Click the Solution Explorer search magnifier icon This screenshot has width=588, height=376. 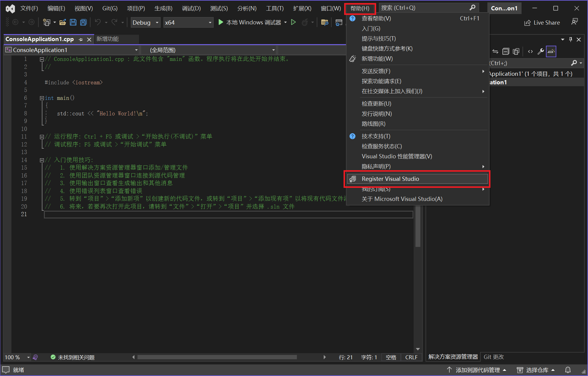574,63
